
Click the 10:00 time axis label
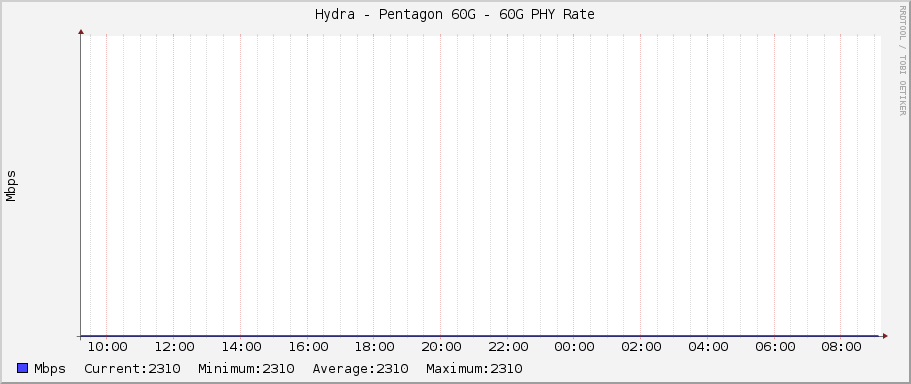point(107,347)
